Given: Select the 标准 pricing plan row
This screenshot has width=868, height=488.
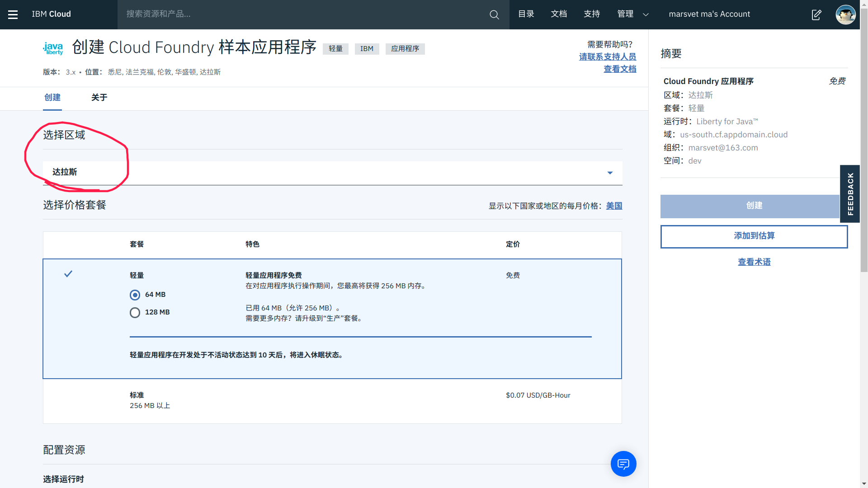Looking at the screenshot, I should pyautogui.click(x=332, y=401).
